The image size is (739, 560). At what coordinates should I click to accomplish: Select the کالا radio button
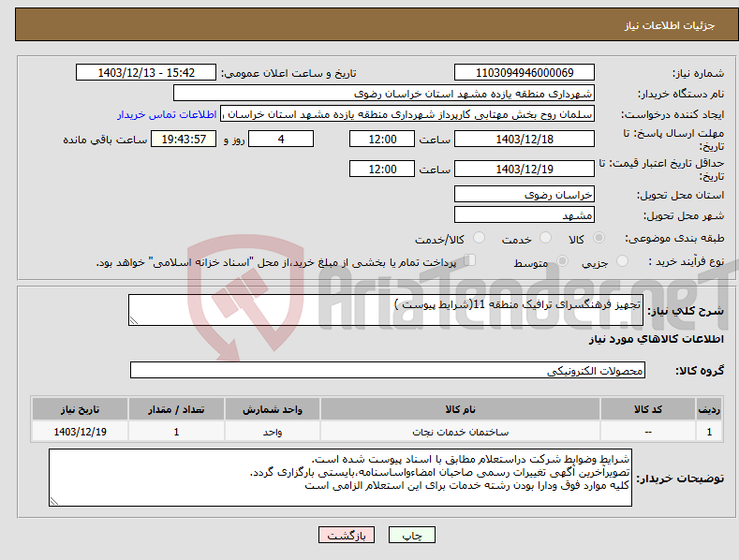point(599,238)
